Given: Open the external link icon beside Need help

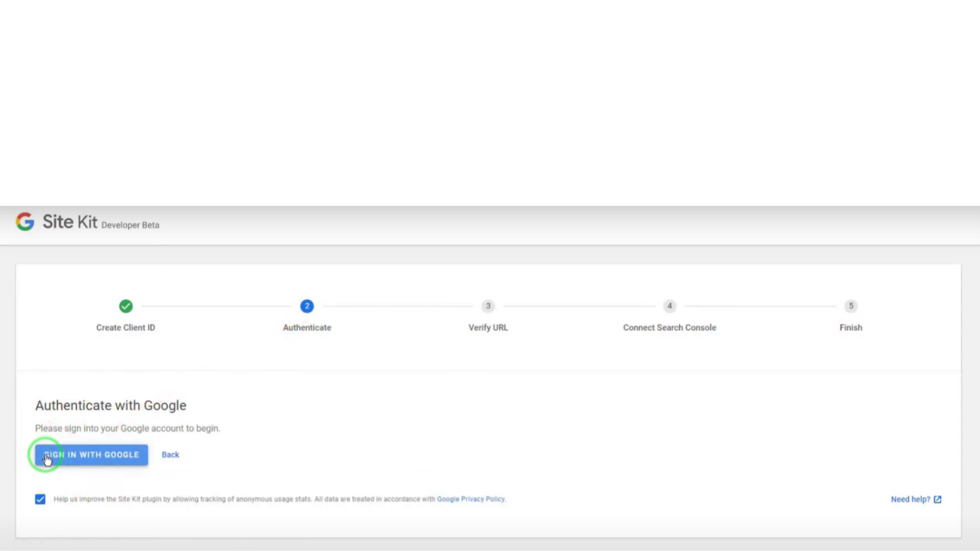Looking at the screenshot, I should [x=937, y=500].
